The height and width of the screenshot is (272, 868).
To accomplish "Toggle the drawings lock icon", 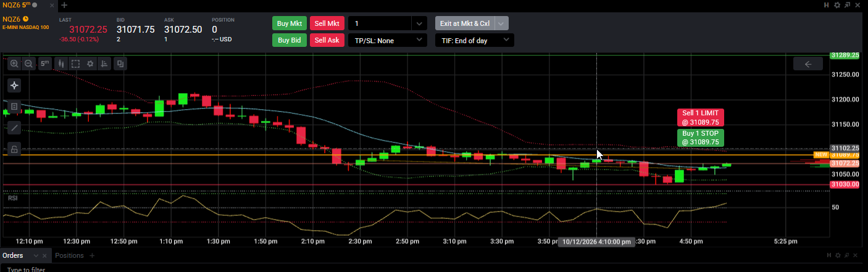I will point(14,149).
